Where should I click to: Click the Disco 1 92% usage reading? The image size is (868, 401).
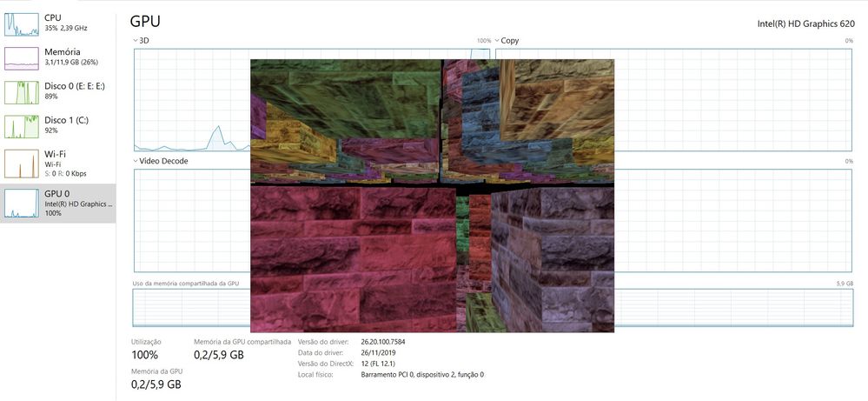coord(51,130)
